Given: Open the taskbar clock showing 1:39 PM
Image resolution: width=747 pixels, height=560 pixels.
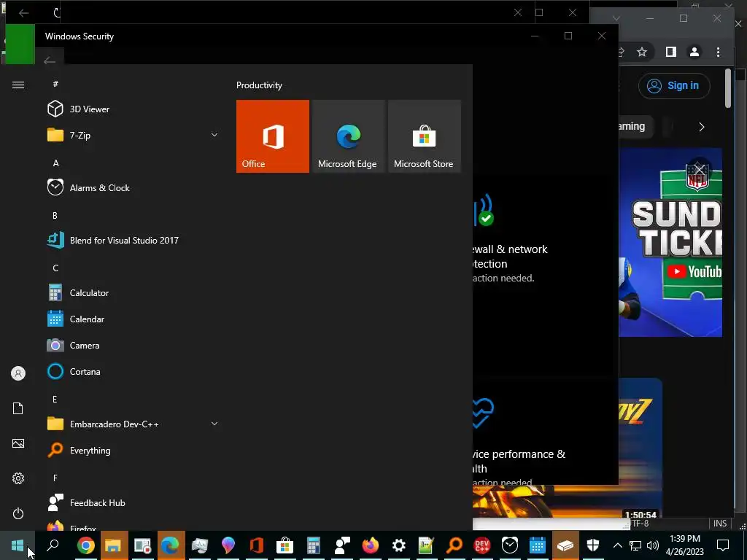Looking at the screenshot, I should pos(684,545).
